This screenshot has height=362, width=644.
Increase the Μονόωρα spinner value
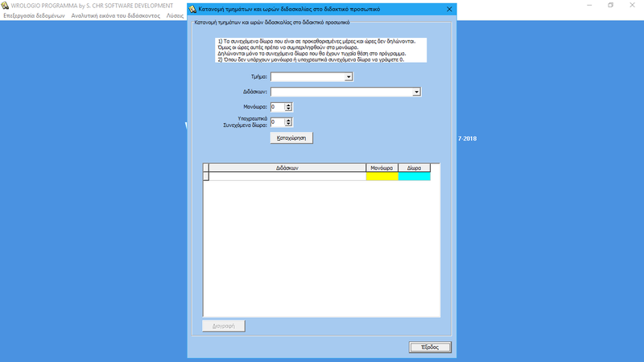pyautogui.click(x=288, y=105)
